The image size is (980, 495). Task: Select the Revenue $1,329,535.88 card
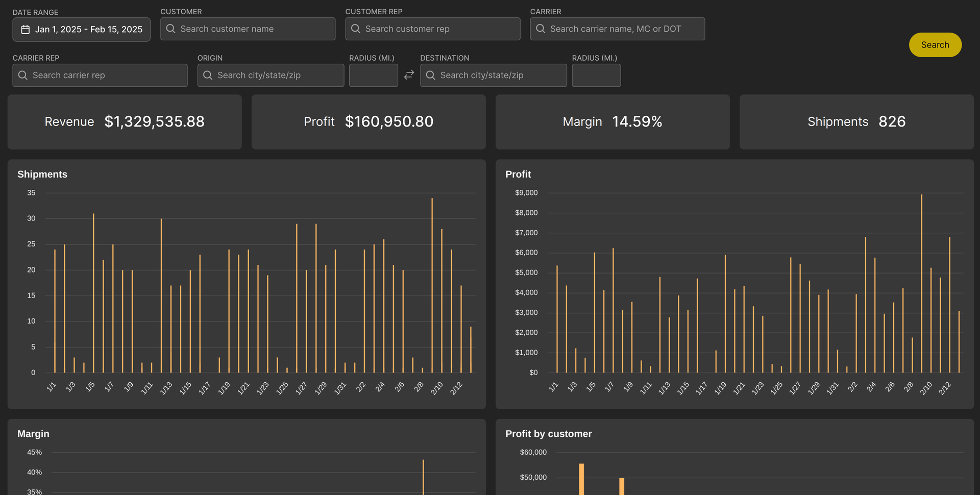click(x=125, y=122)
